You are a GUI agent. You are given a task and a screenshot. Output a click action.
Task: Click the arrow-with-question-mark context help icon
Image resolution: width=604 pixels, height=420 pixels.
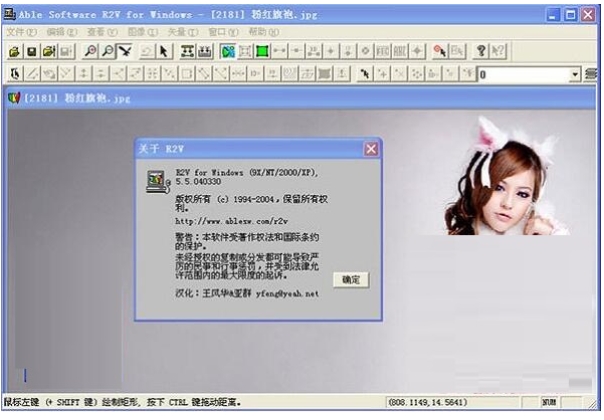click(x=498, y=51)
